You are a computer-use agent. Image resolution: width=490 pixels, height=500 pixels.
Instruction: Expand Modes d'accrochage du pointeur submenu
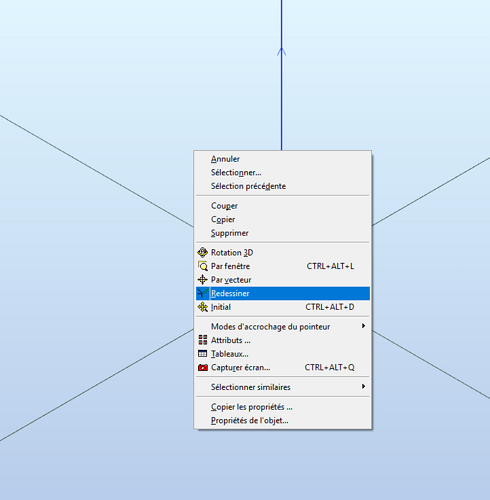283,327
